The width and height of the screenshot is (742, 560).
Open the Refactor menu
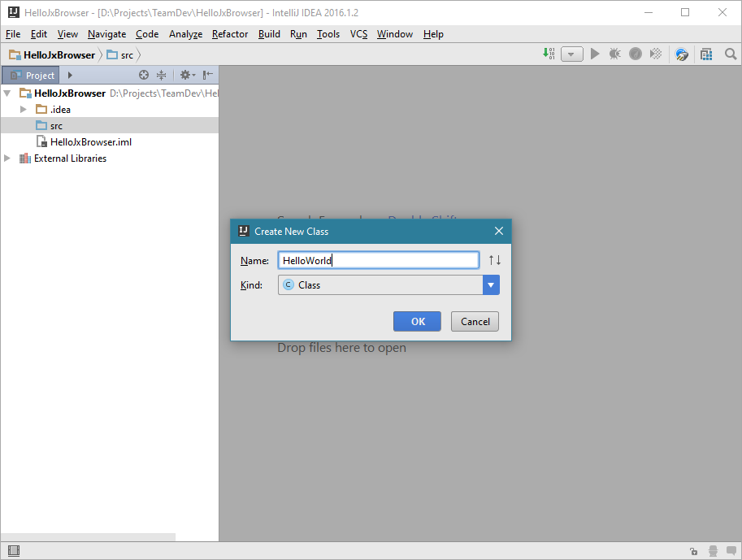tap(230, 34)
